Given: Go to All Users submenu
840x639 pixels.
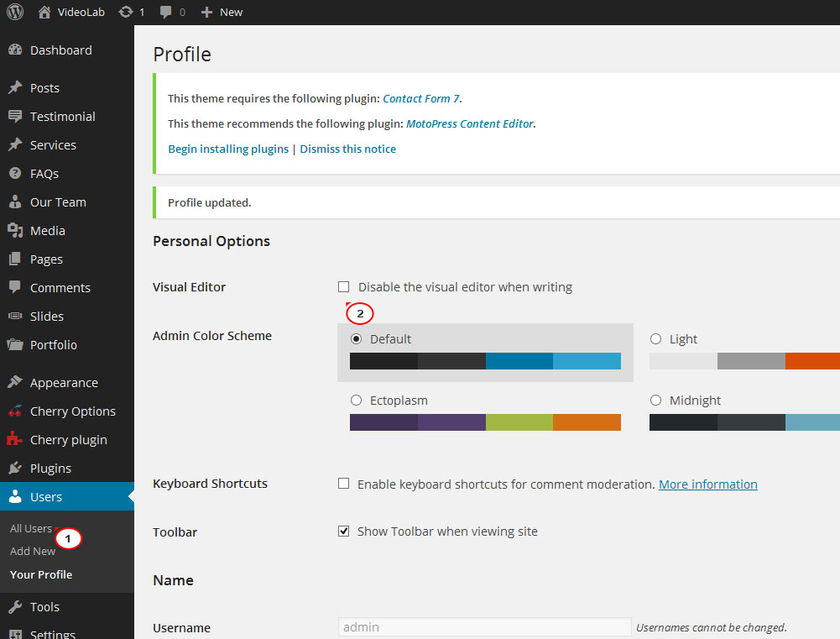Looking at the screenshot, I should 30,528.
